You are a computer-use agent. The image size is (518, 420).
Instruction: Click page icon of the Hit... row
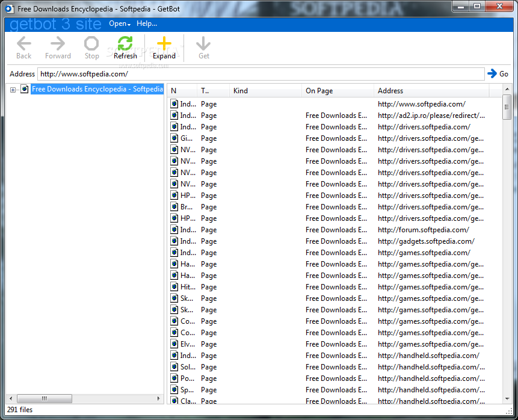(174, 287)
